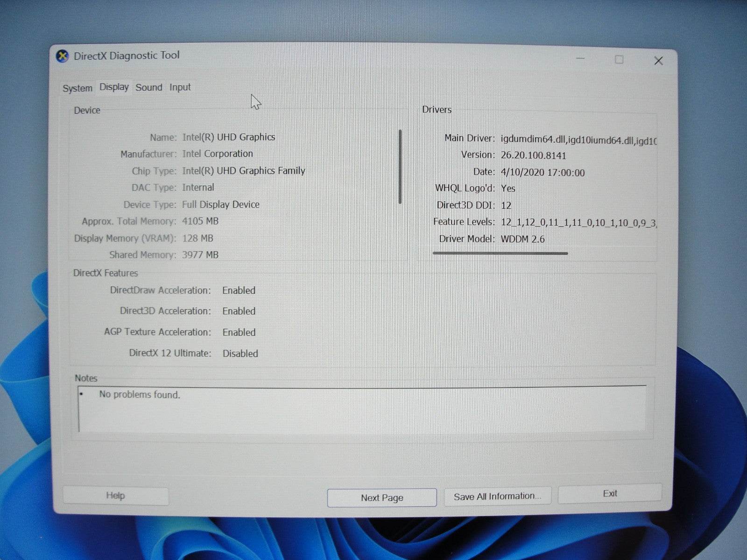Image resolution: width=747 pixels, height=560 pixels.
Task: Select the Display tab
Action: (113, 87)
